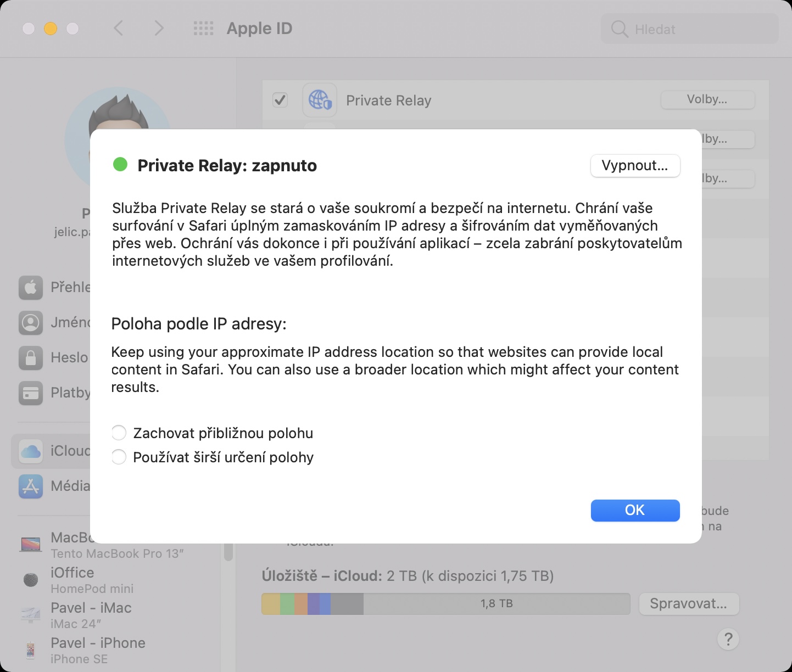Click the 'Poloha podle IP adresy:' heading
Screen dimensions: 792x672
(199, 324)
